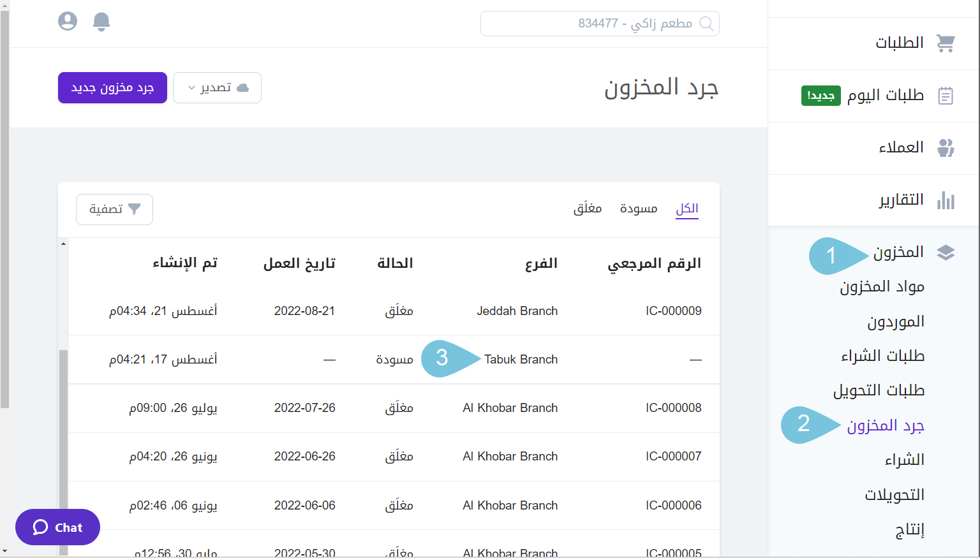
Task: Click the Reports bar chart icon
Action: (945, 200)
